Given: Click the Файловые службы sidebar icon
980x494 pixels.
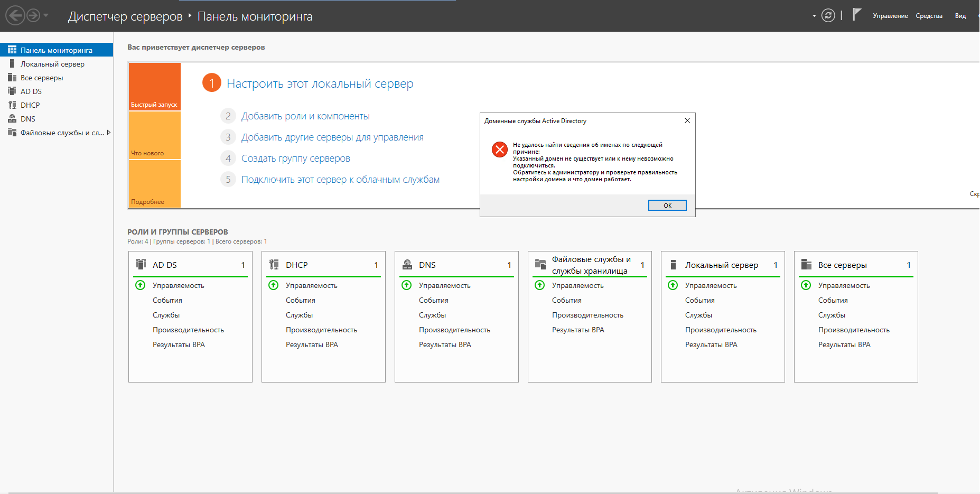Looking at the screenshot, I should [x=12, y=132].
